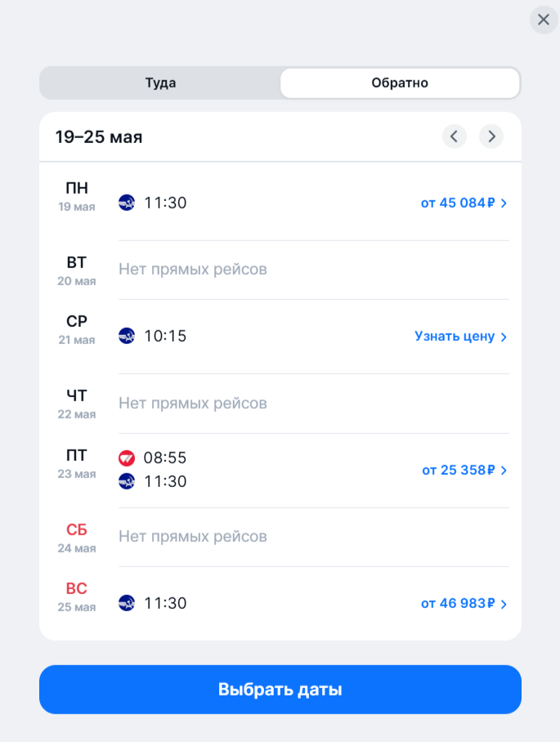Select СР 21 мая day label
560x742 pixels.
(x=77, y=329)
